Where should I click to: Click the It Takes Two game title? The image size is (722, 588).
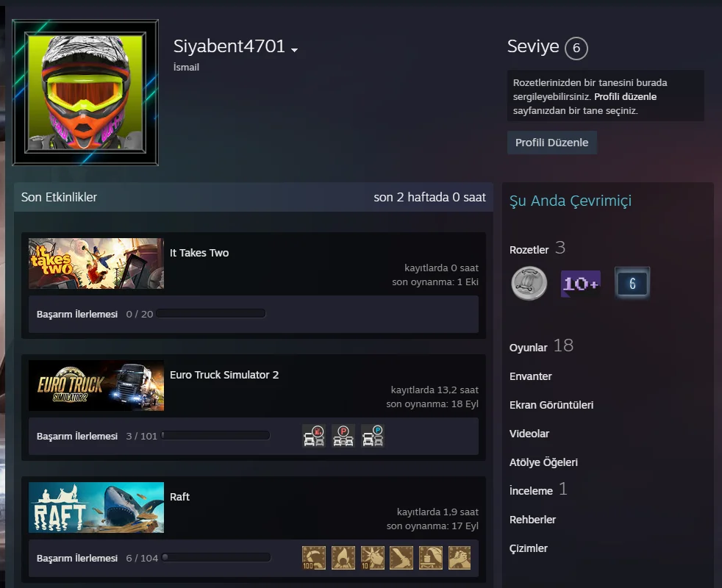click(x=199, y=253)
